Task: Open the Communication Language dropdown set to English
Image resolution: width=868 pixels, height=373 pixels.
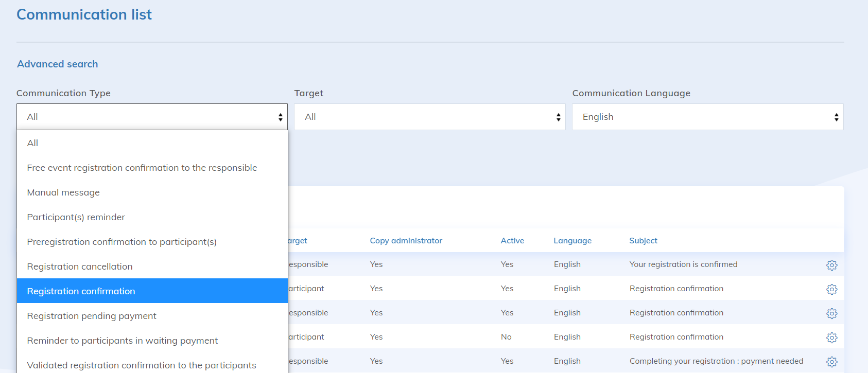Action: pyautogui.click(x=707, y=117)
